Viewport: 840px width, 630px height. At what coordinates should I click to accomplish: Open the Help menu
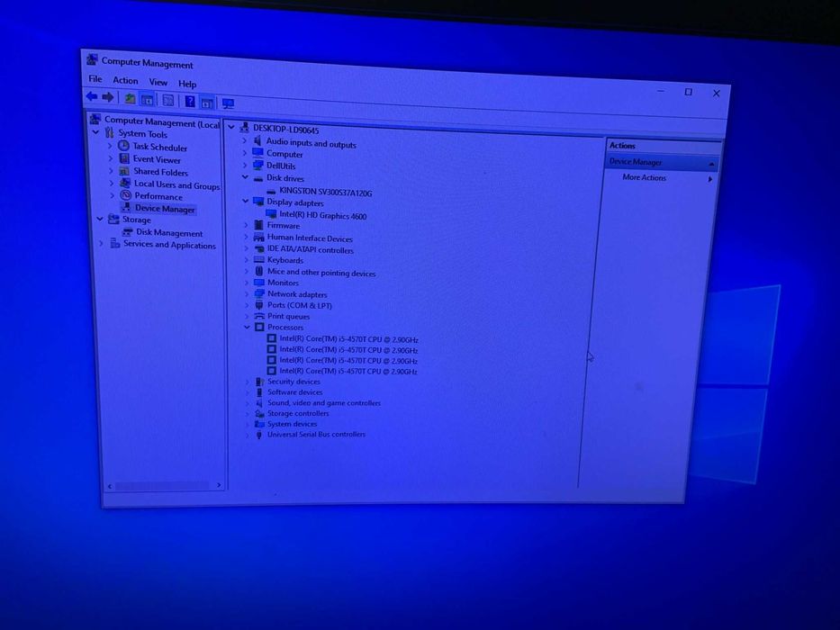pyautogui.click(x=187, y=84)
